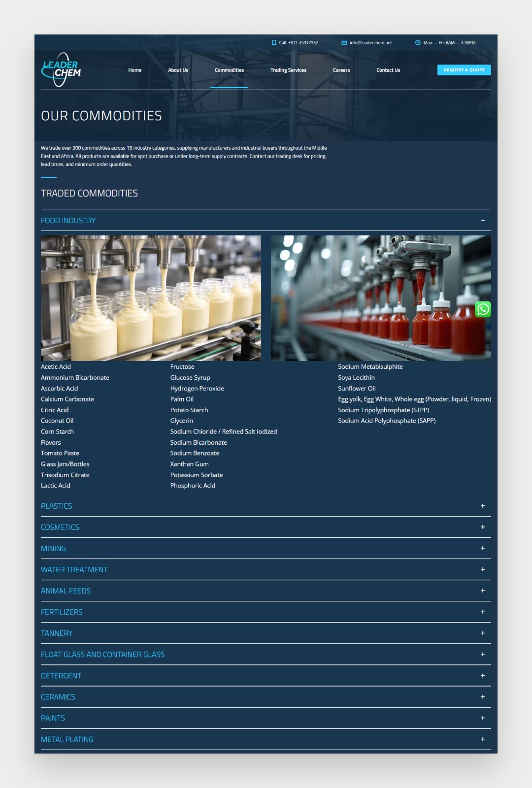
Task: Expand the ANIMAL FEEDS category
Action: (266, 591)
